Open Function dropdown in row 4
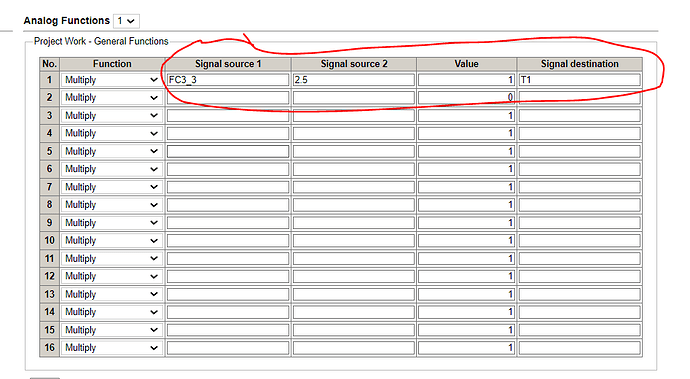Viewport: 690px width, 379px height. point(112,133)
